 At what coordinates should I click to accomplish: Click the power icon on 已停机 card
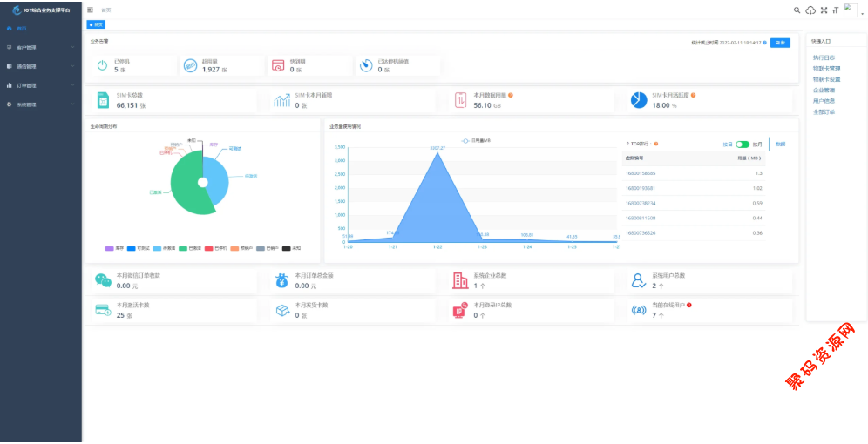102,65
